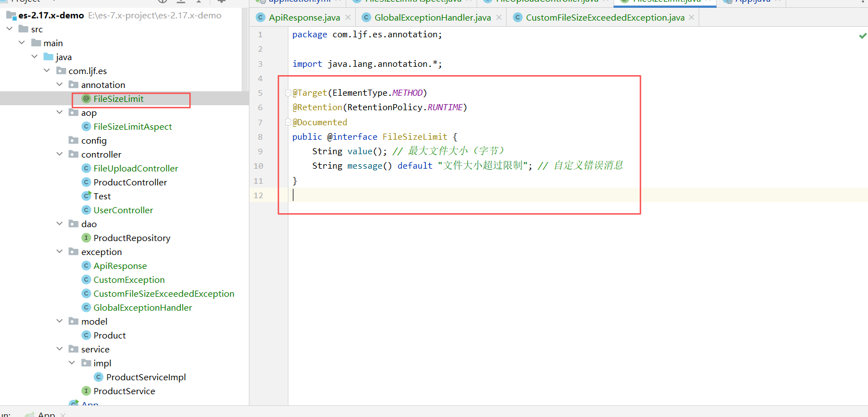Click the Product class icon
Image resolution: width=868 pixels, height=417 pixels.
pos(86,336)
